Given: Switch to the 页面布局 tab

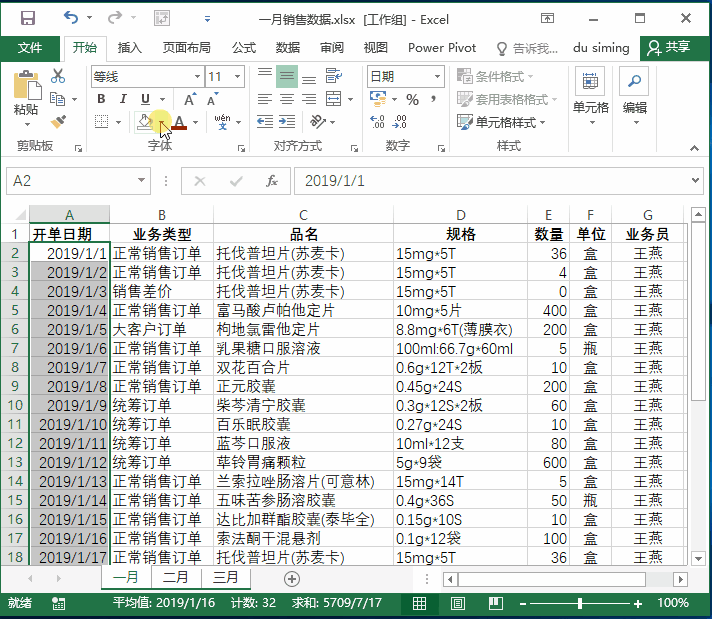Looking at the screenshot, I should point(187,48).
